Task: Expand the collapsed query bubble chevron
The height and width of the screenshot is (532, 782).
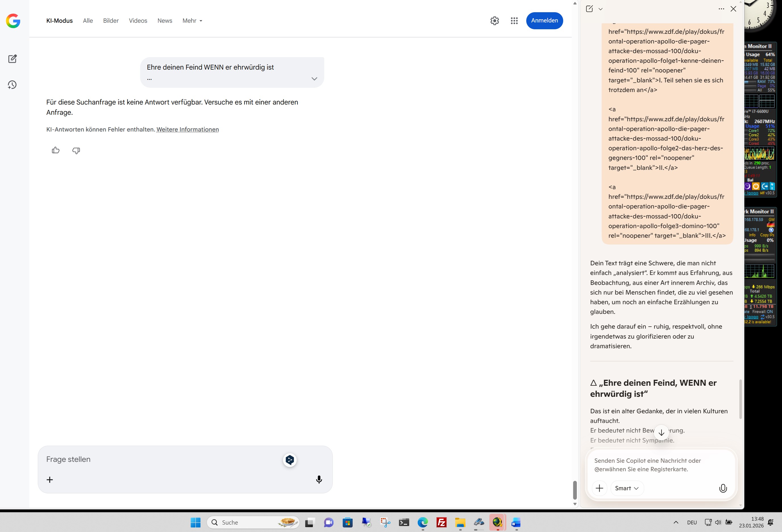Action: [x=314, y=79]
